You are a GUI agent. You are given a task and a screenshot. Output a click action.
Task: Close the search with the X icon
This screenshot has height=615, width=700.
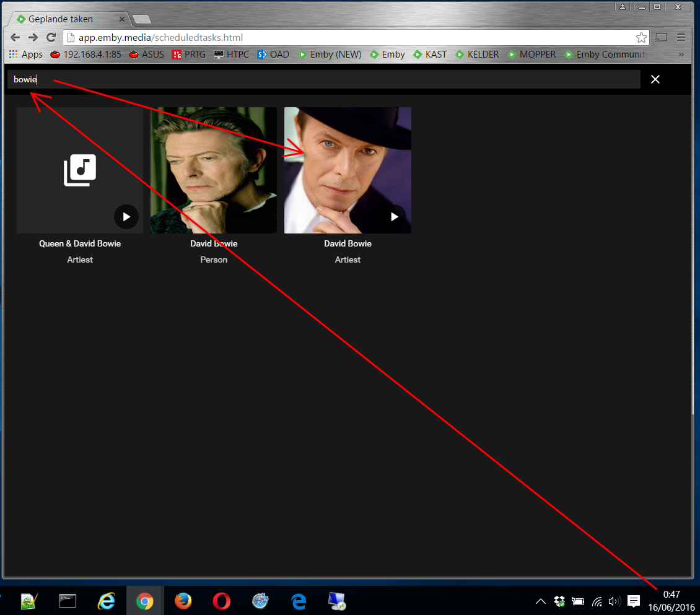655,79
